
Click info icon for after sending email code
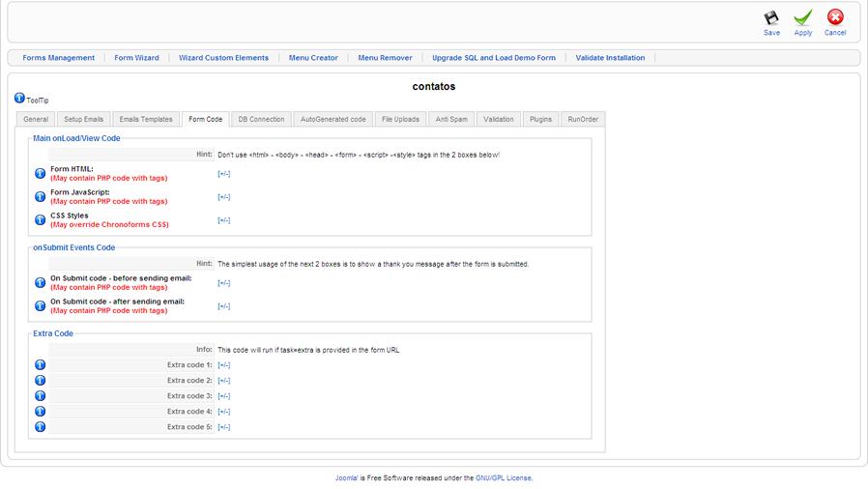(x=40, y=306)
